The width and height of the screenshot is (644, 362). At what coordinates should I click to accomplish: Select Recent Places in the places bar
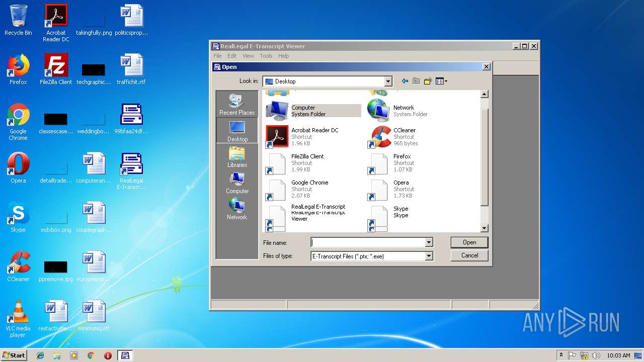click(237, 104)
